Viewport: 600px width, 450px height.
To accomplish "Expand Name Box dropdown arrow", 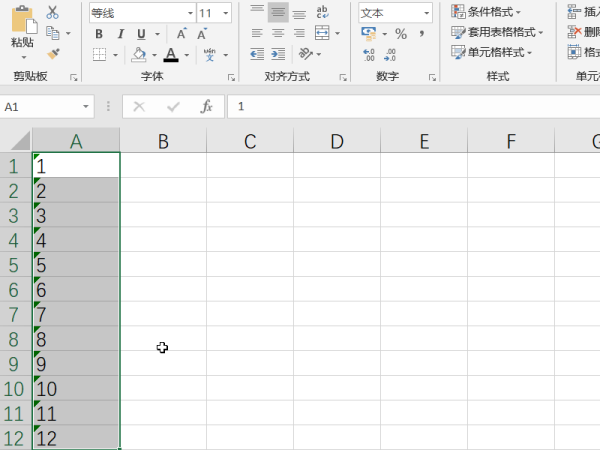I will coord(86,106).
